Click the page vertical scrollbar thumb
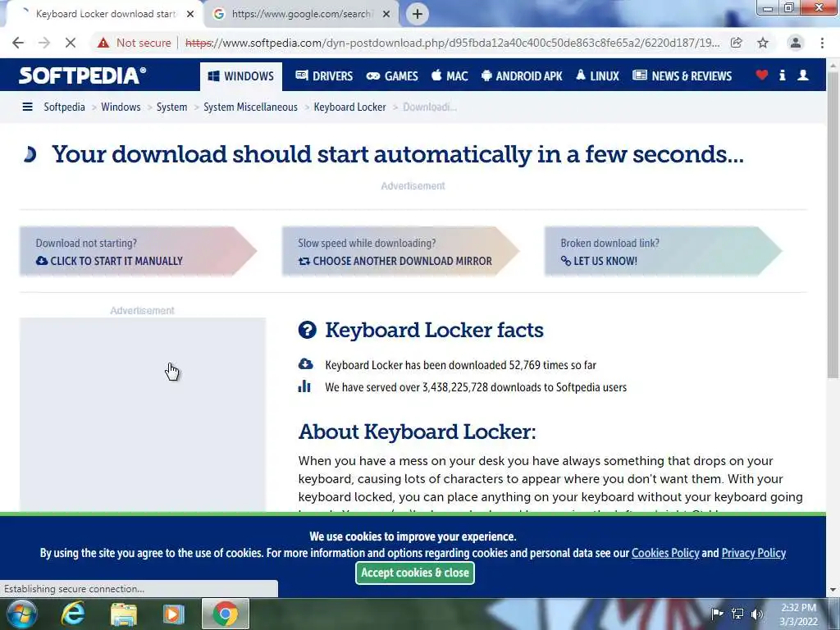This screenshot has height=630, width=840. (833, 225)
